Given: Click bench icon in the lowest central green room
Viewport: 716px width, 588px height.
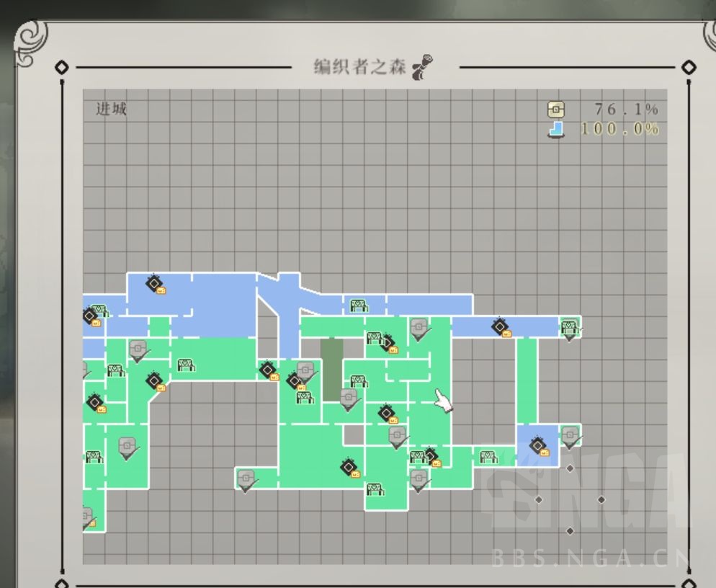Looking at the screenshot, I should tap(375, 490).
